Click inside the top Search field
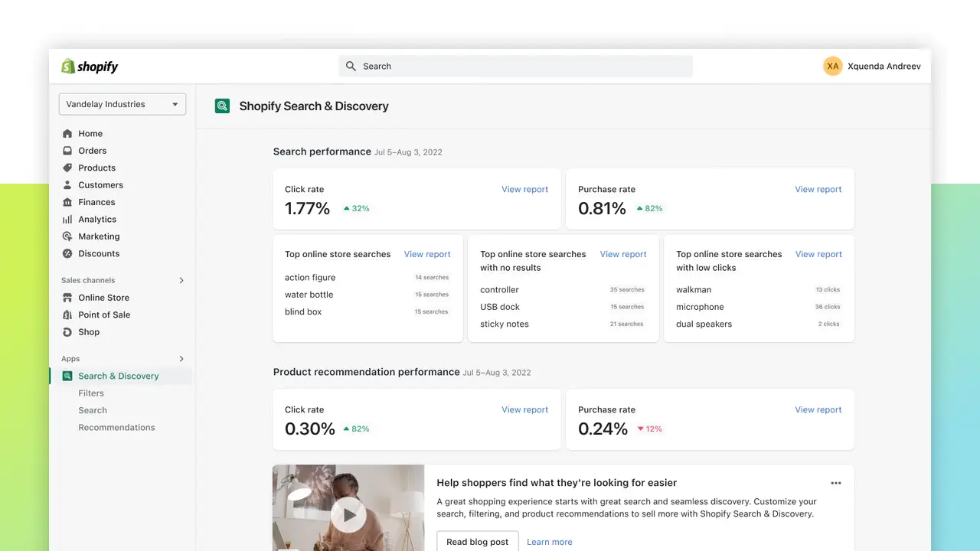This screenshot has width=980, height=551. tap(514, 66)
